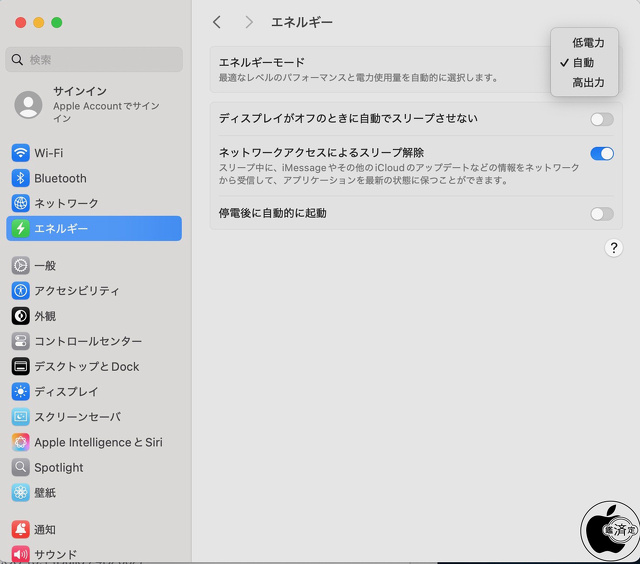Click the yellow minimize window button

pos(39,22)
